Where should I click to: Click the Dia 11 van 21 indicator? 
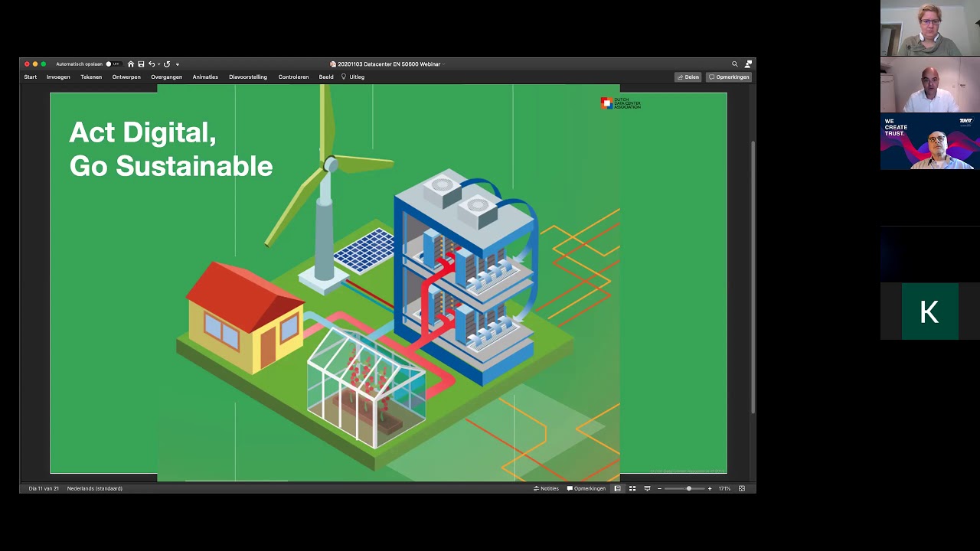point(44,488)
